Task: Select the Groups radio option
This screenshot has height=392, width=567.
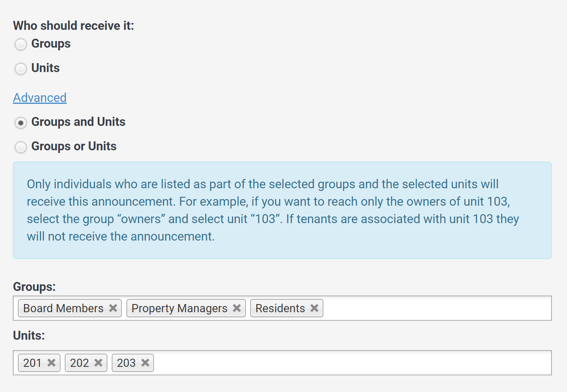Action: [21, 45]
